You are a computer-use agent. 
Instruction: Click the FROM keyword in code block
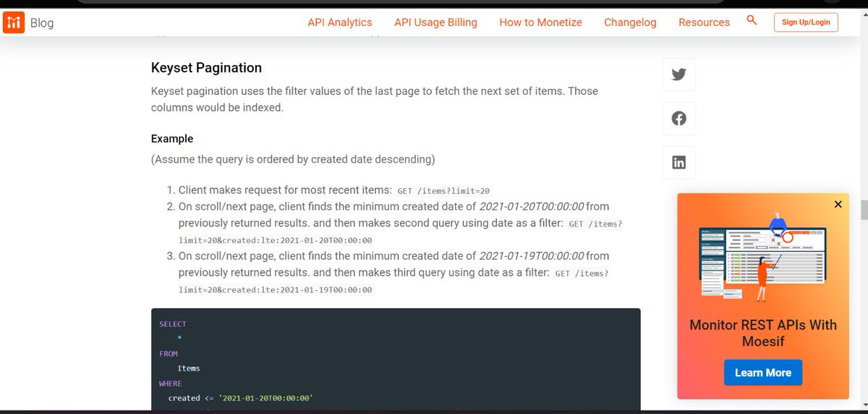(169, 354)
